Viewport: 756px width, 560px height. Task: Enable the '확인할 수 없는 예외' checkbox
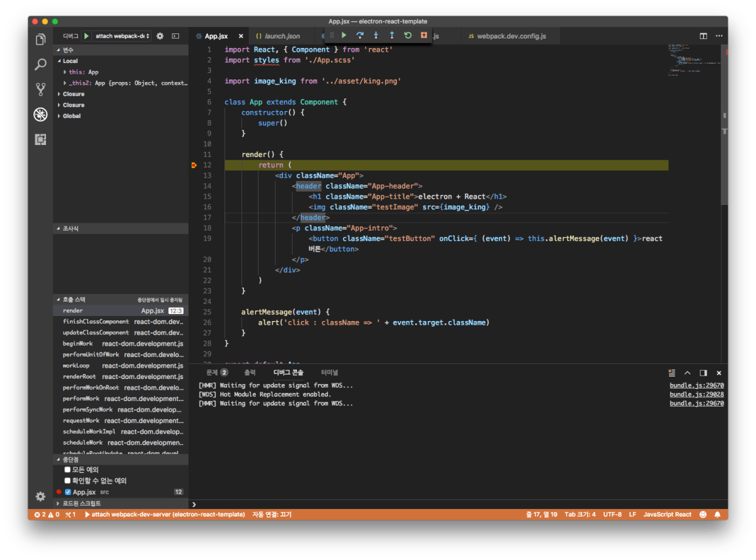(x=67, y=481)
